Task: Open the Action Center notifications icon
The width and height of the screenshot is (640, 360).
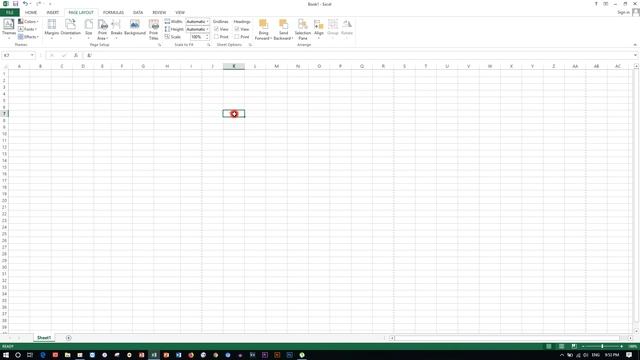Action: point(629,355)
